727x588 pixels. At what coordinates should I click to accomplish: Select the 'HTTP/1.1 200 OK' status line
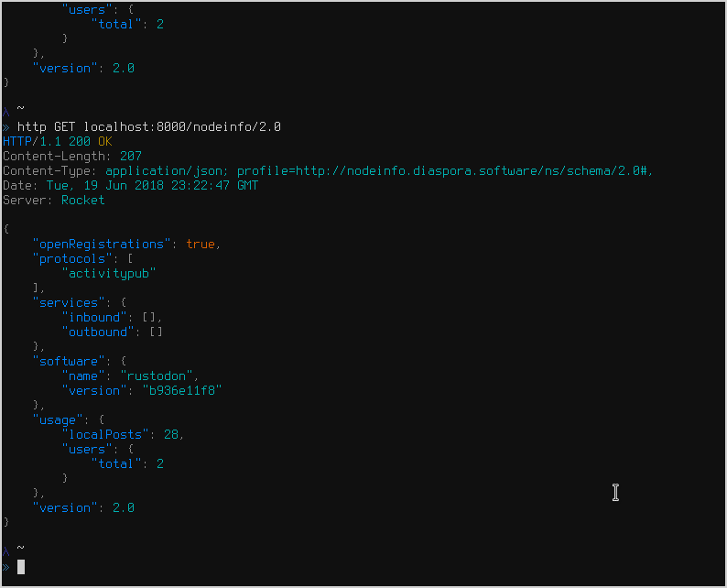[x=58, y=141]
